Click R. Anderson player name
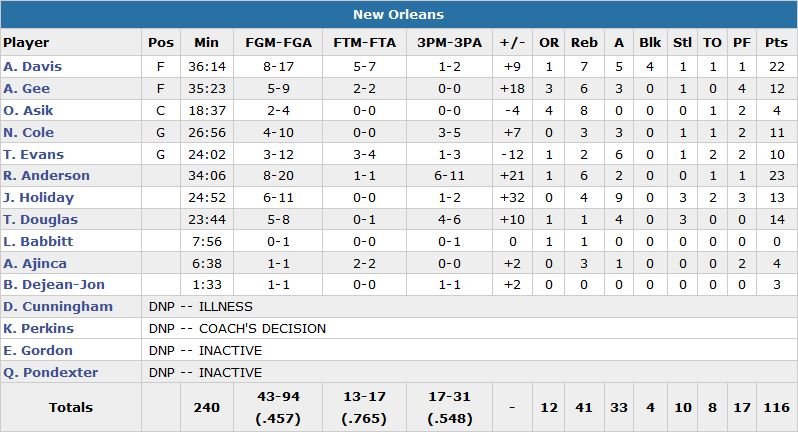Image resolution: width=798 pixels, height=432 pixels. point(46,176)
